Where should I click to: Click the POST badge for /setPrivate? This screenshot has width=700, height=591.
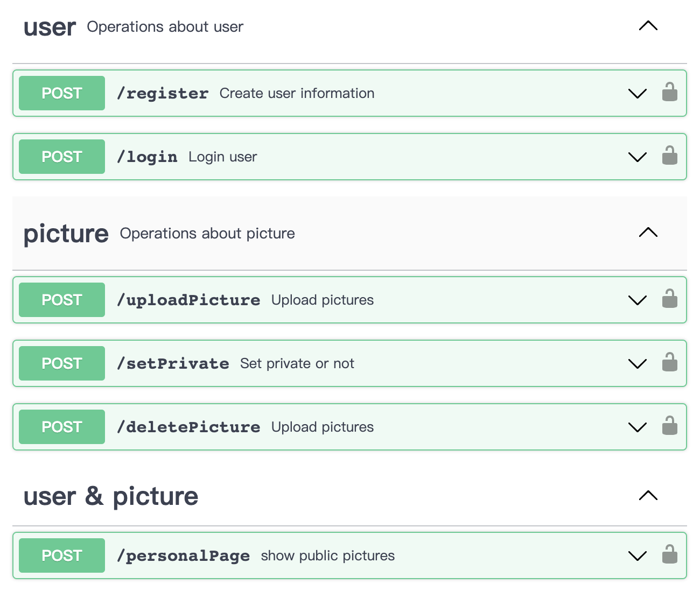coord(62,363)
